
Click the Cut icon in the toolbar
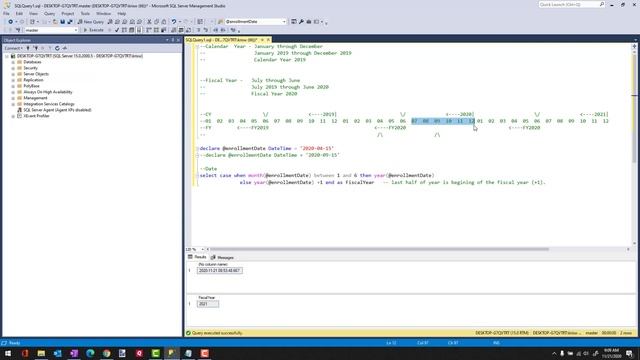[149, 22]
